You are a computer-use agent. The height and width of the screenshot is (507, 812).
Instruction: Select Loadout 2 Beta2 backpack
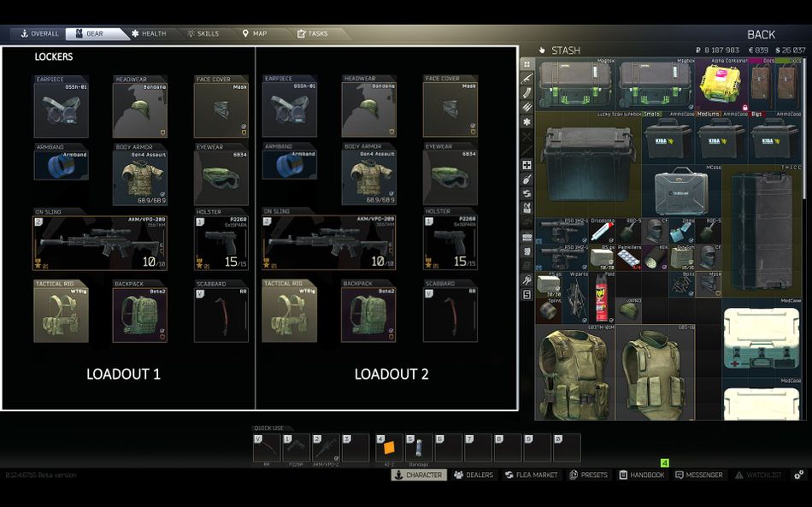tap(368, 315)
